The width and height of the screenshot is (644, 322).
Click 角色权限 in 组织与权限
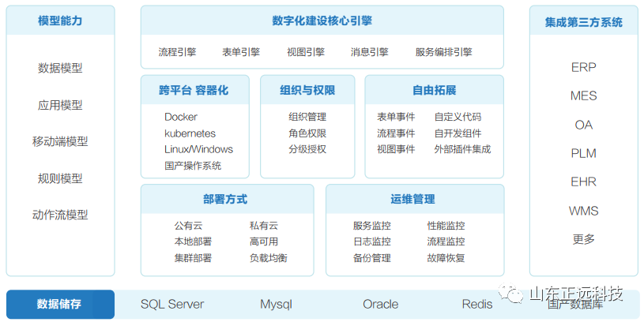coord(307,133)
